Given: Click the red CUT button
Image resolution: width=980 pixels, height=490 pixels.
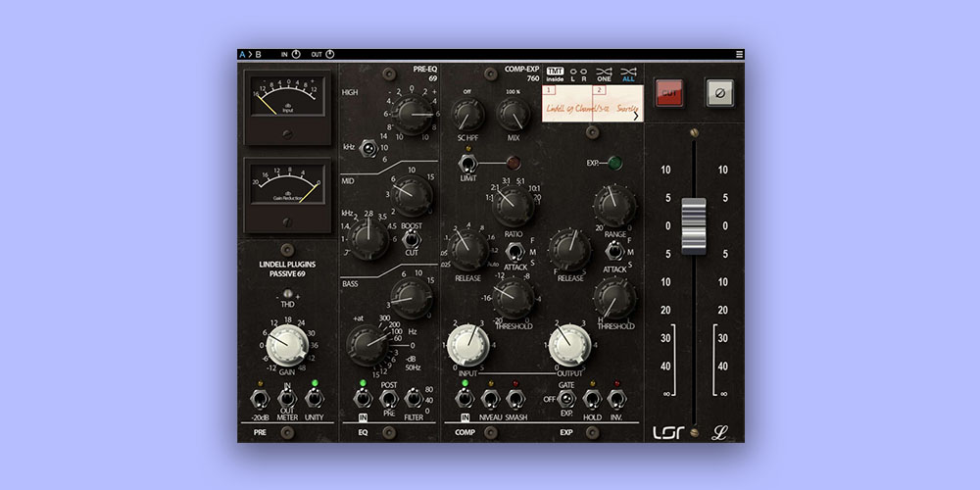Looking at the screenshot, I should pyautogui.click(x=668, y=93).
